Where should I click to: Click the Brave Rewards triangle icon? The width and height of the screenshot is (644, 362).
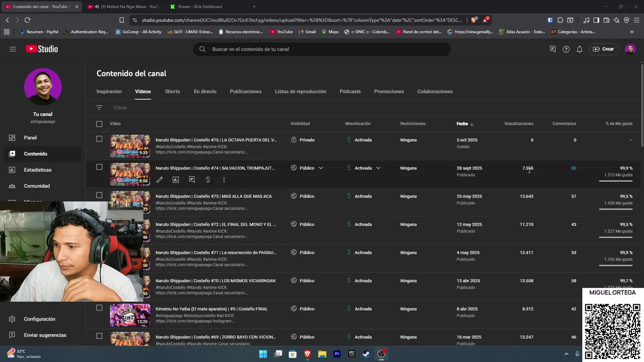coord(486,20)
